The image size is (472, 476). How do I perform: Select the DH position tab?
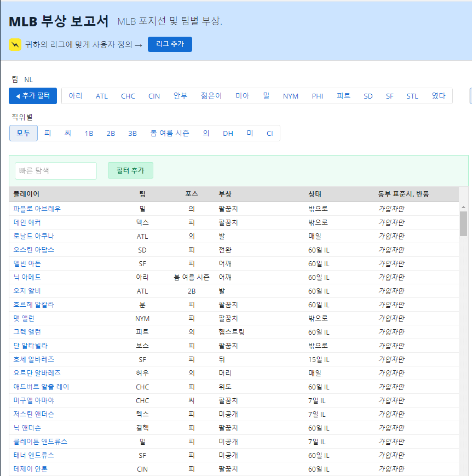click(228, 133)
